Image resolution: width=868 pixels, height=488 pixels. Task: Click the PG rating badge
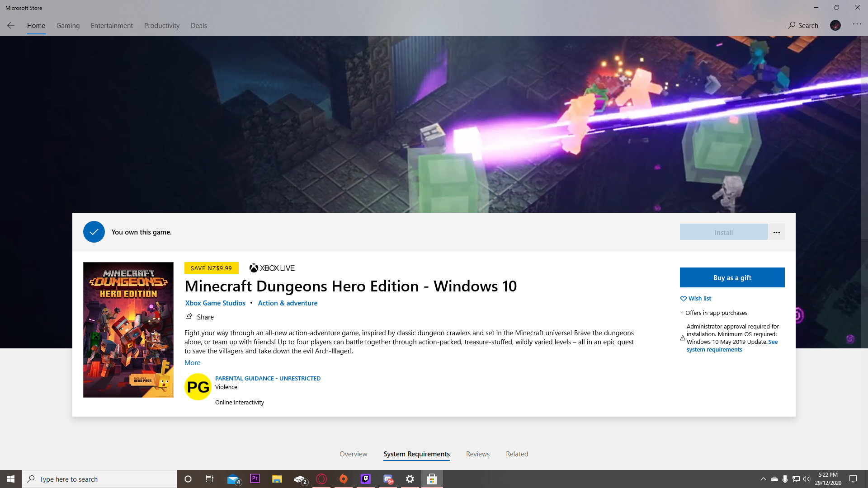[198, 387]
